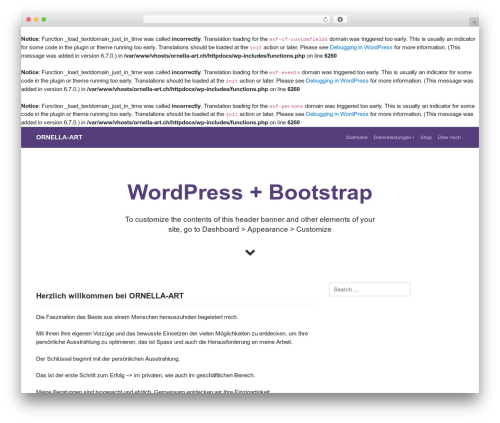Open the ORNELLA-ART brand link
Image resolution: width=500 pixels, height=423 pixels.
point(59,137)
